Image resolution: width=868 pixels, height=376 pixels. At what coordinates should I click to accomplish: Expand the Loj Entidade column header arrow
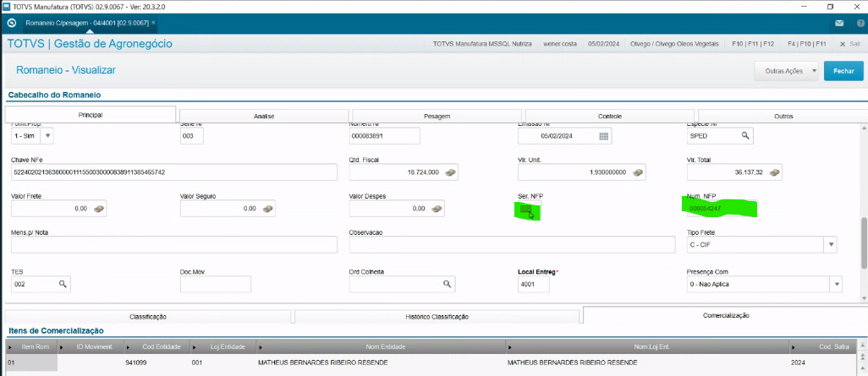pos(195,346)
